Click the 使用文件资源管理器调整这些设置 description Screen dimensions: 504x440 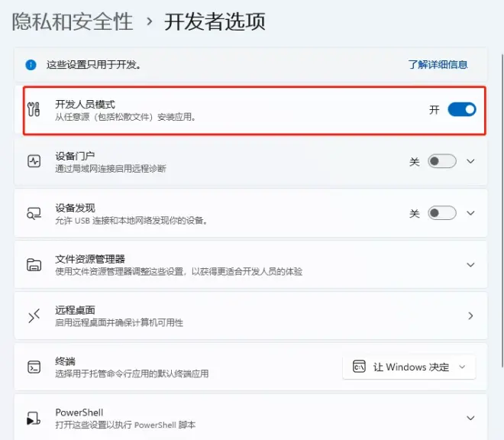(x=179, y=272)
